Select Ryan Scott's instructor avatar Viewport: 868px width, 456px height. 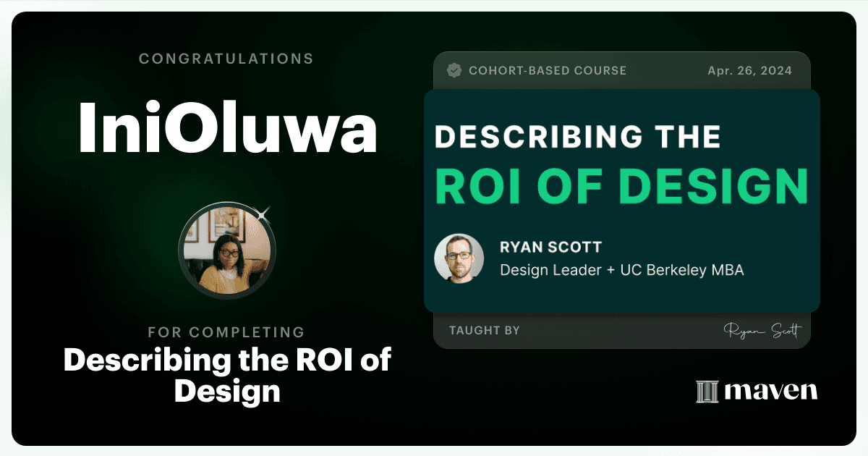(x=459, y=258)
